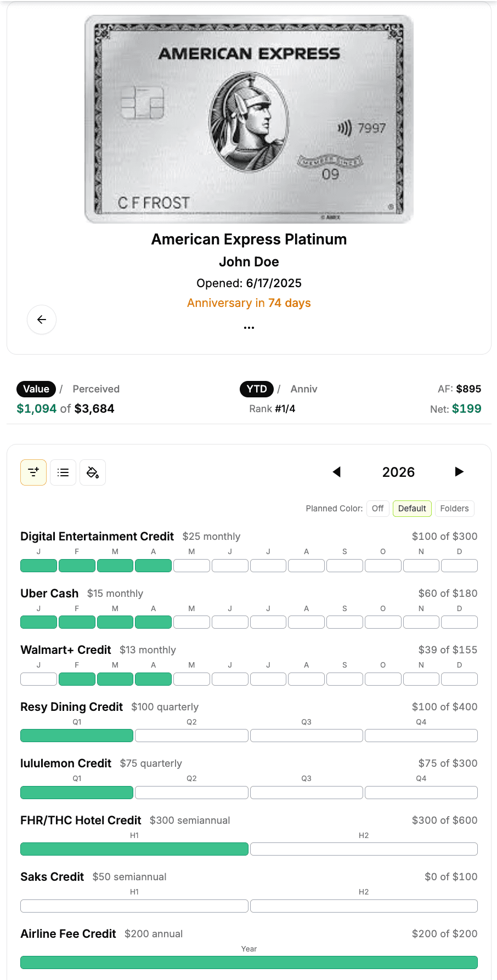
Task: Open the fill color bucket tool
Action: 93,472
